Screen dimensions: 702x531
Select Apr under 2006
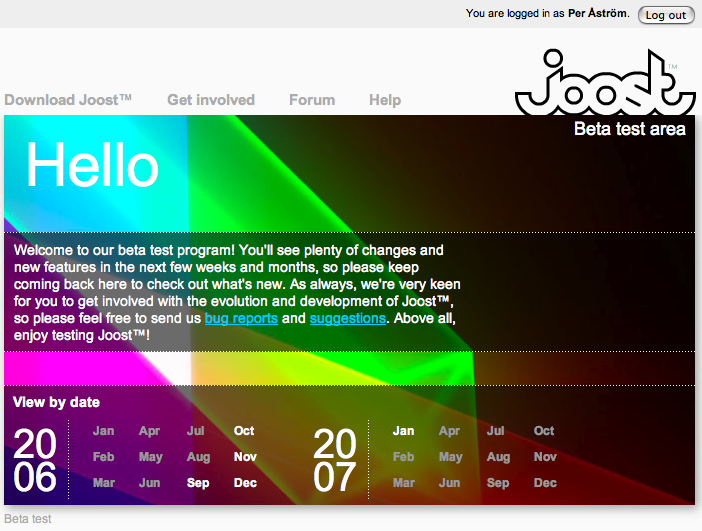click(150, 431)
